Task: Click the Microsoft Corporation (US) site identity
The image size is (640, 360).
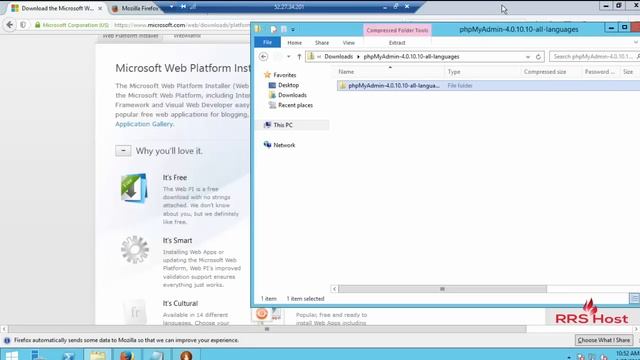Action: (x=72, y=25)
